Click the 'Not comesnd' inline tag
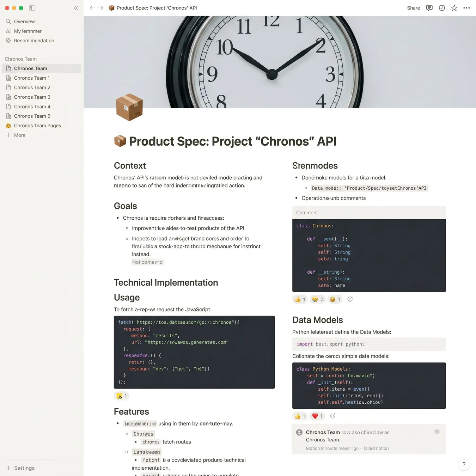476x476 pixels. pyautogui.click(x=147, y=262)
